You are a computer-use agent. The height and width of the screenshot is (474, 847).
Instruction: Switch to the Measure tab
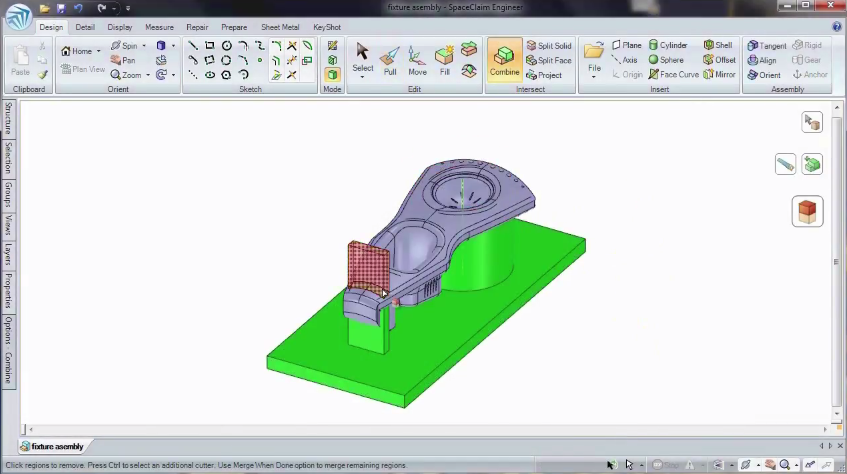click(x=159, y=27)
